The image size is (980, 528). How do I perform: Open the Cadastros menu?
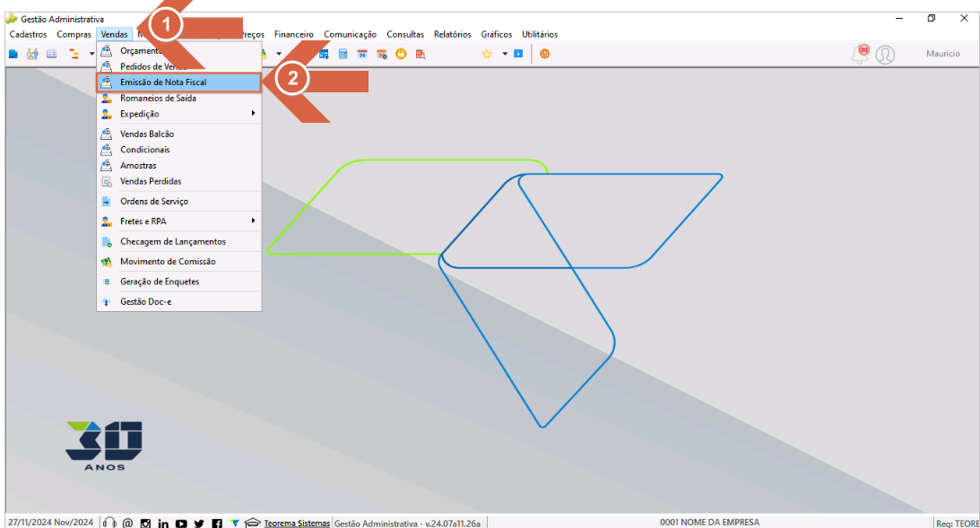tap(28, 34)
